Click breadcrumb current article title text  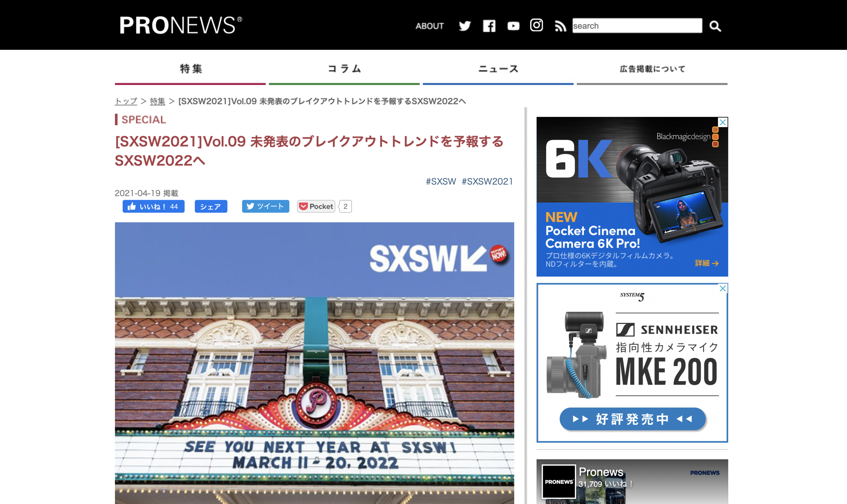pos(322,101)
